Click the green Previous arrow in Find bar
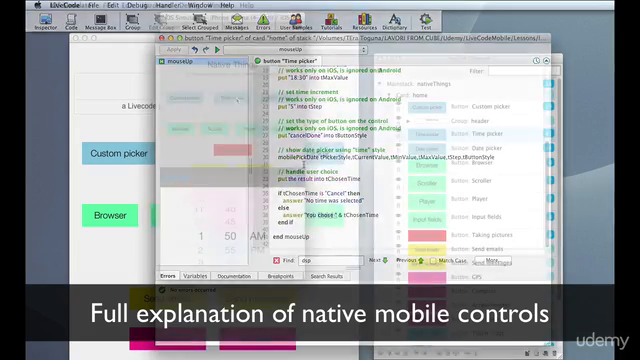640x360 pixels. [x=421, y=260]
